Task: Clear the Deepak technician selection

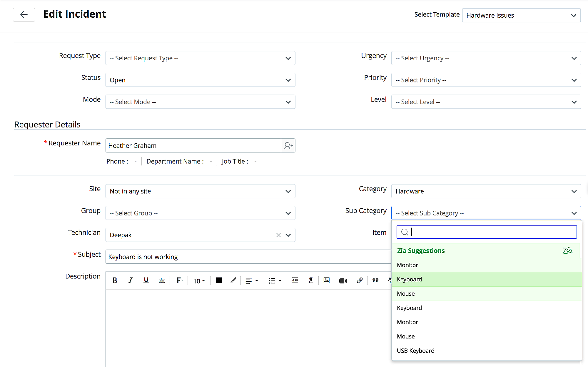Action: pyautogui.click(x=278, y=235)
